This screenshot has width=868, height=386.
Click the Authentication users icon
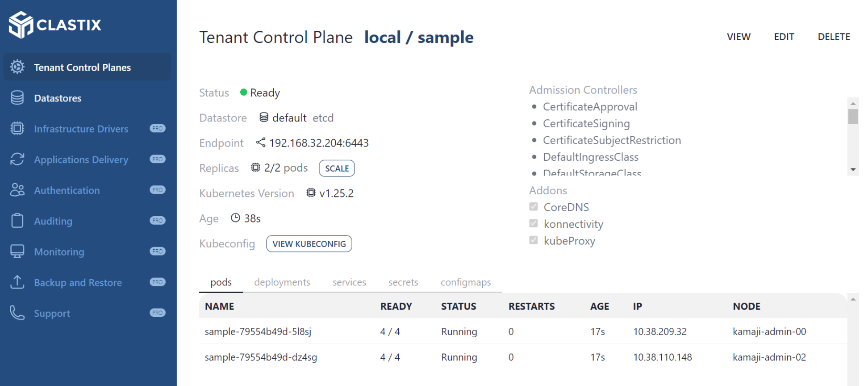point(17,190)
